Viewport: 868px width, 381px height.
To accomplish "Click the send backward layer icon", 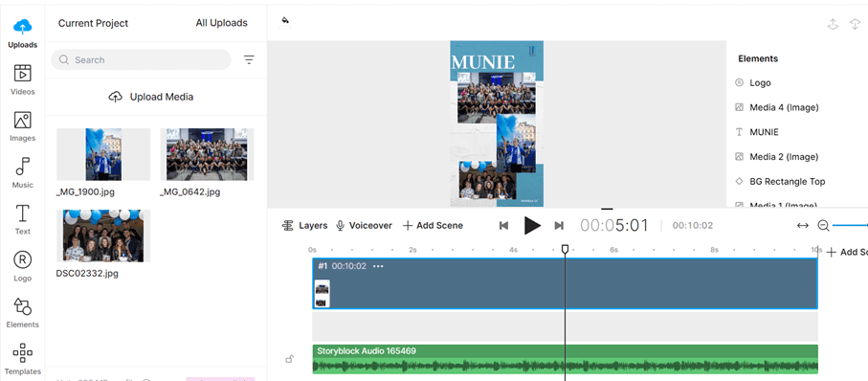I will click(x=856, y=24).
